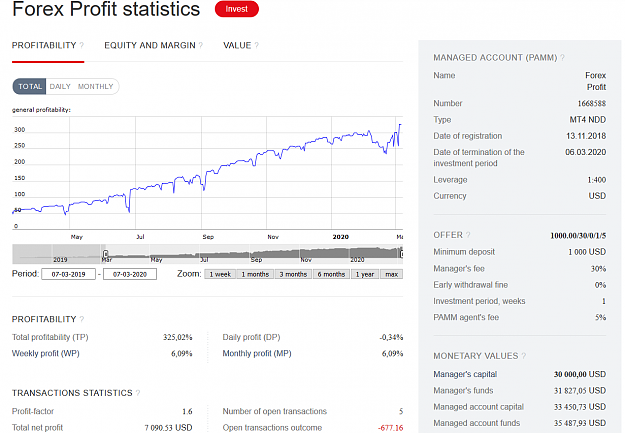Click the registration date 13.11.2018
625x433 pixels.
tap(586, 136)
